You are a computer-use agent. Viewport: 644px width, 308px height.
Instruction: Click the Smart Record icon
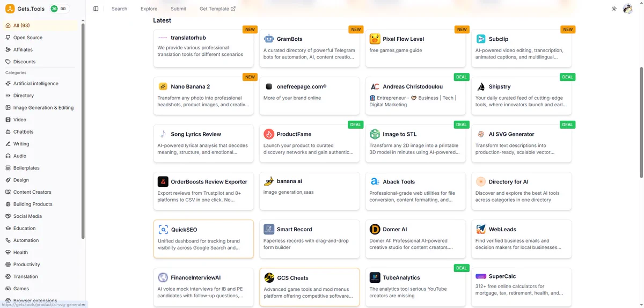coord(269,229)
